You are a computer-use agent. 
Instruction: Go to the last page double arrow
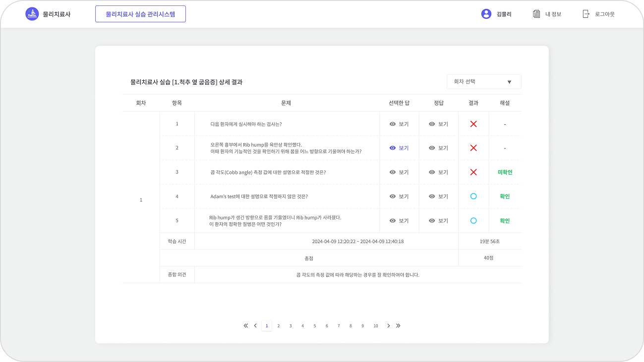click(398, 326)
